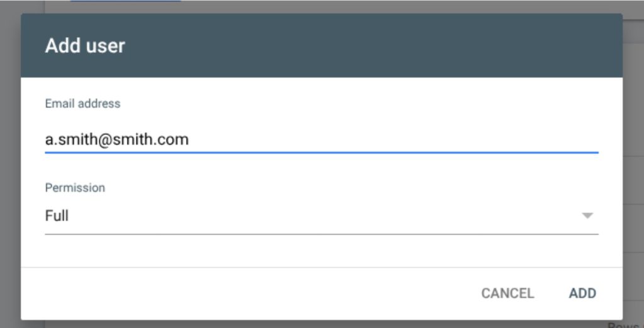
Task: Click the 'Email address' field label
Action: pyautogui.click(x=82, y=104)
